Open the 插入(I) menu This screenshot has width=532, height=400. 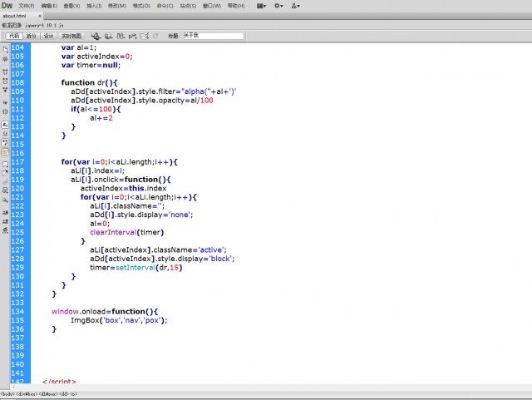[94, 6]
